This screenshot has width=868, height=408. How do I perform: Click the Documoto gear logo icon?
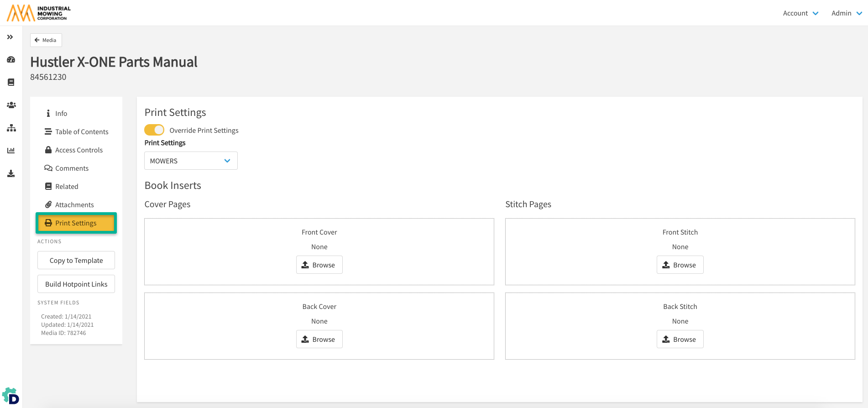point(10,396)
